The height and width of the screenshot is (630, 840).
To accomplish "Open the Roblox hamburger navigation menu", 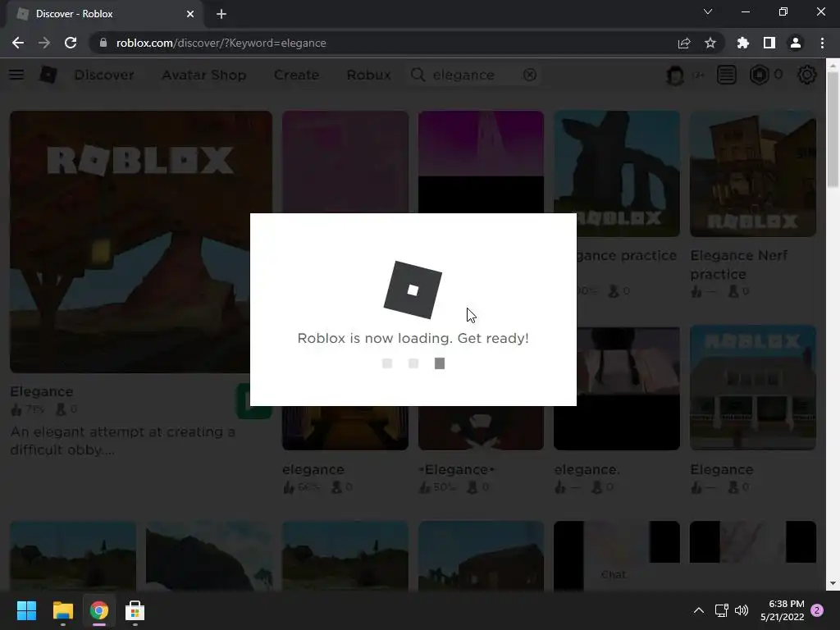I will coord(16,75).
